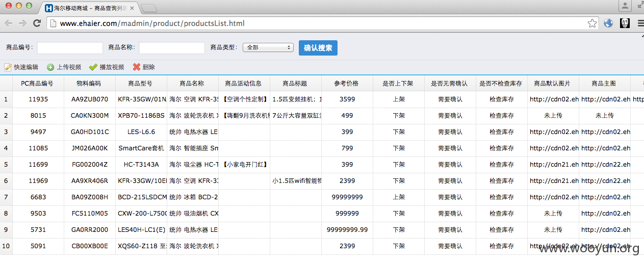Click 物料编码 column header
This screenshot has height=263, width=644.
(90, 84)
